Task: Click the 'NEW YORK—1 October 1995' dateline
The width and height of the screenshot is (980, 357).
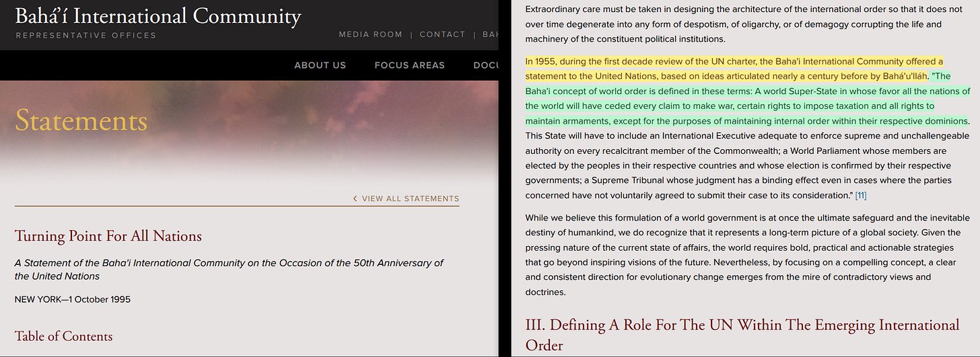Action: pyautogui.click(x=73, y=299)
